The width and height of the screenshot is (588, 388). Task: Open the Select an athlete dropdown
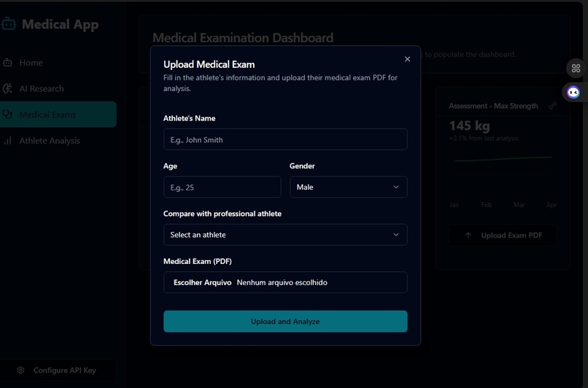pos(285,235)
